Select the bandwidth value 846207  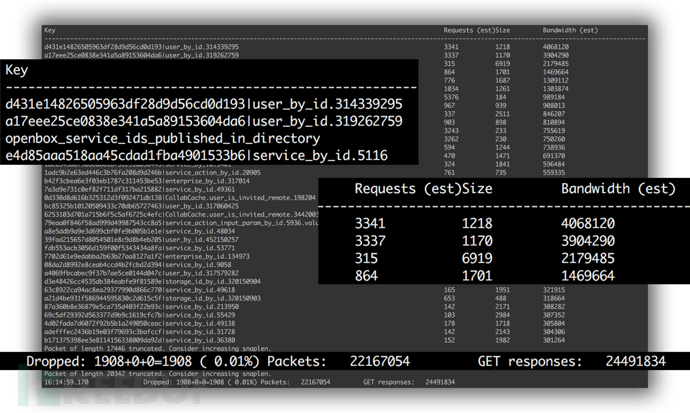[554, 113]
